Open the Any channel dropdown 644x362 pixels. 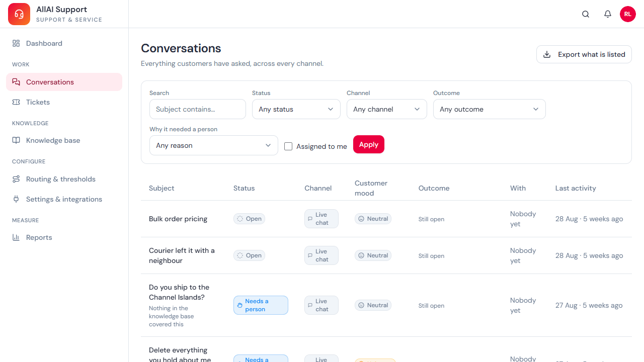pos(387,109)
